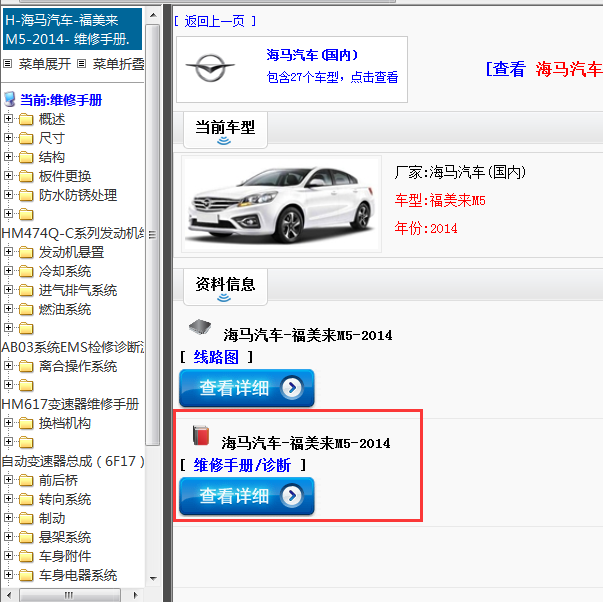
Task: Expand the 概述 tree node
Action: [x=8, y=119]
